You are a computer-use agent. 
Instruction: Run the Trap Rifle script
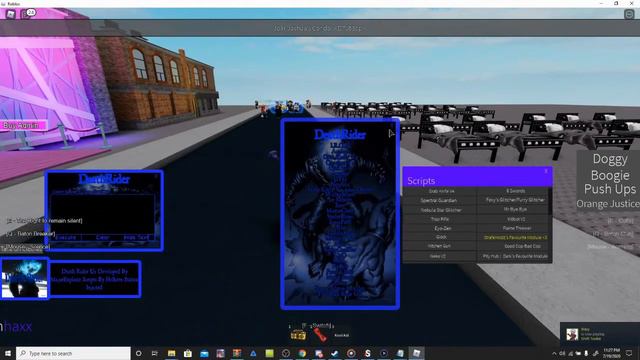pos(439,219)
